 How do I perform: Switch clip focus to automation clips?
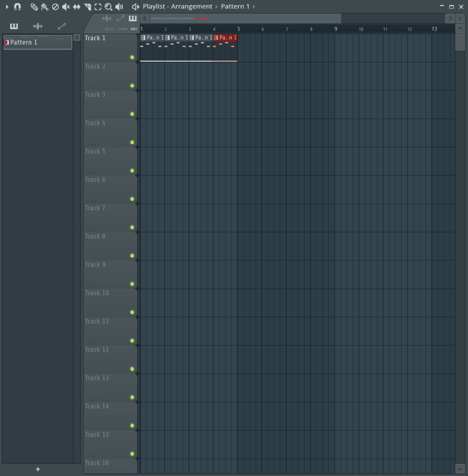tap(120, 19)
